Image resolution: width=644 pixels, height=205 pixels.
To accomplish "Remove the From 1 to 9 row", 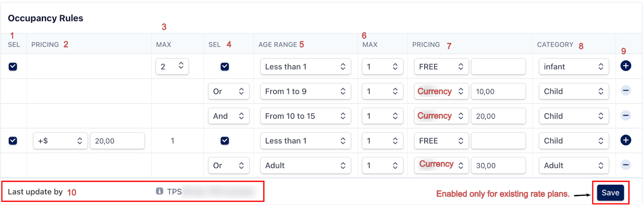I will pos(625,91).
